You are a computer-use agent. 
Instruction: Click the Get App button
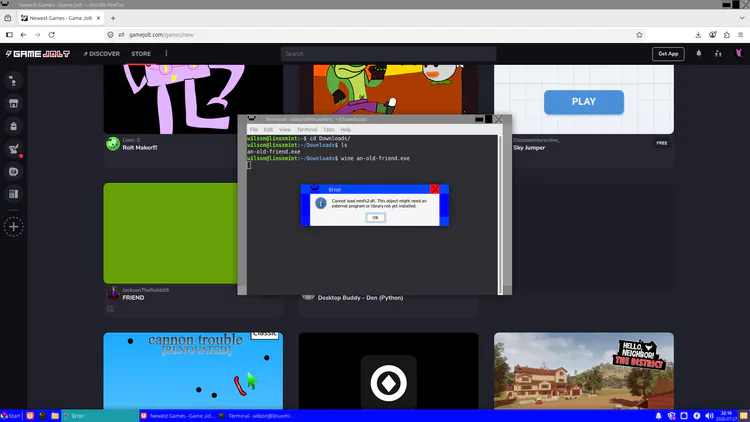click(668, 54)
